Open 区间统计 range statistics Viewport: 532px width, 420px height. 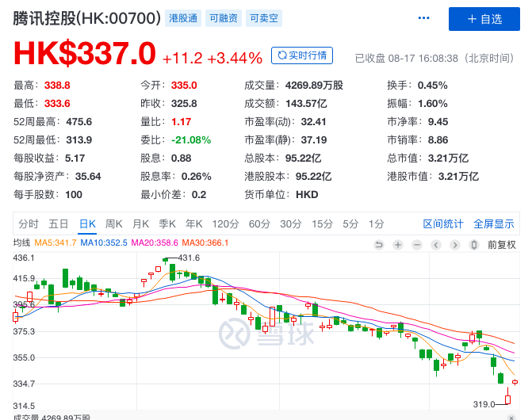tap(443, 224)
